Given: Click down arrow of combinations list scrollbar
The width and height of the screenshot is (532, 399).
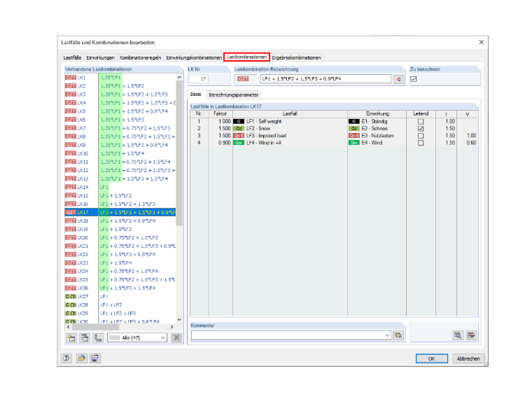Looking at the screenshot, I should pyautogui.click(x=179, y=319).
